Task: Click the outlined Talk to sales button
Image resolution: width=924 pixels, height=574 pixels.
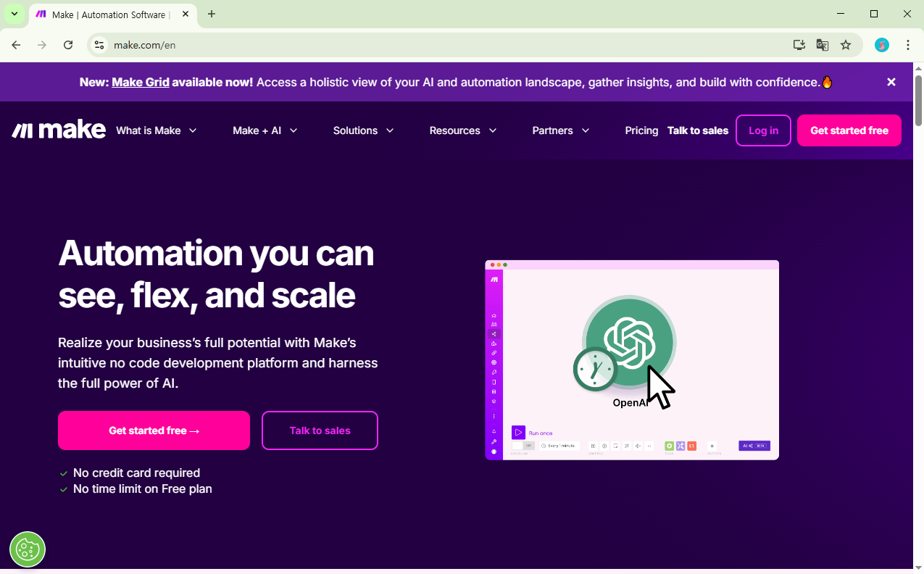Action: pos(320,430)
